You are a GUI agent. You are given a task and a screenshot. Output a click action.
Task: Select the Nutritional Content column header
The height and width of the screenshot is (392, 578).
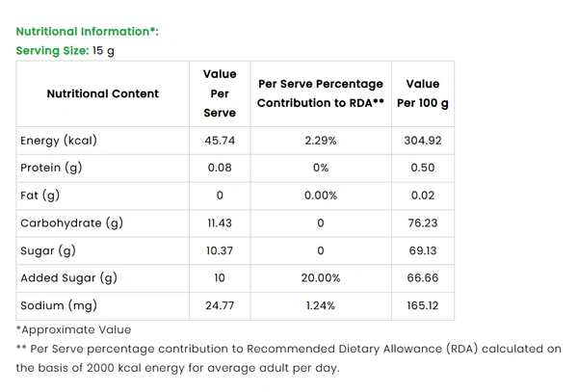pyautogui.click(x=102, y=93)
